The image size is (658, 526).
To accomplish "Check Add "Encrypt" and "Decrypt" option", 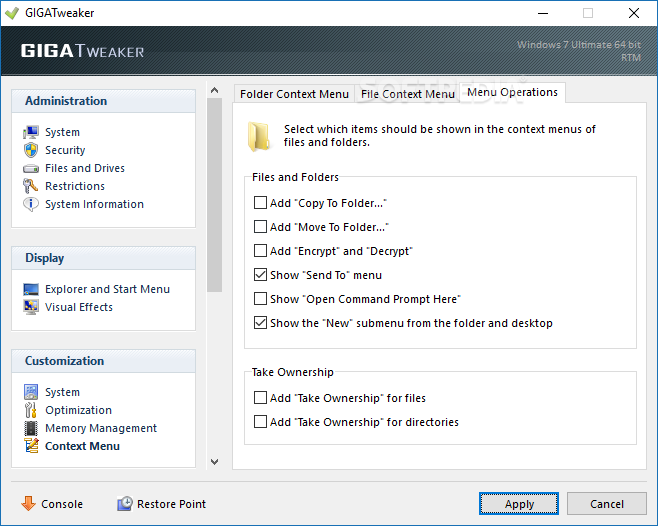I will [260, 251].
